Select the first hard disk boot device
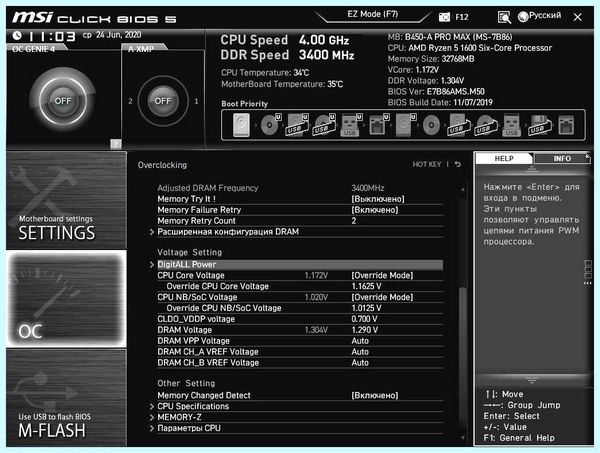Image resolution: width=600 pixels, height=453 pixels. point(241,125)
